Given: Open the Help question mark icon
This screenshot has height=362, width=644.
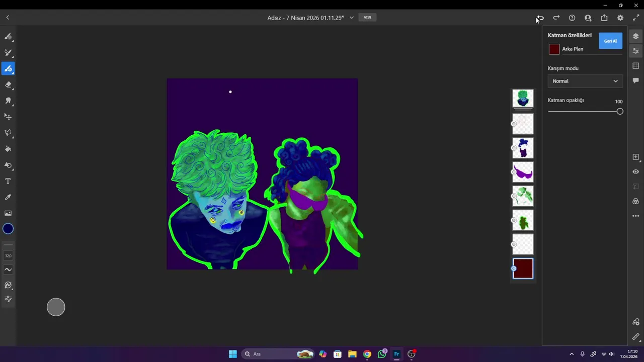Looking at the screenshot, I should pyautogui.click(x=572, y=18).
